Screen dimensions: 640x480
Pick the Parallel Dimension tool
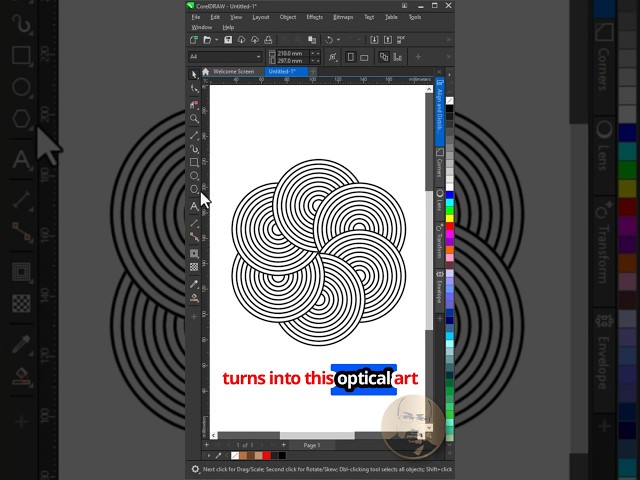(x=194, y=223)
